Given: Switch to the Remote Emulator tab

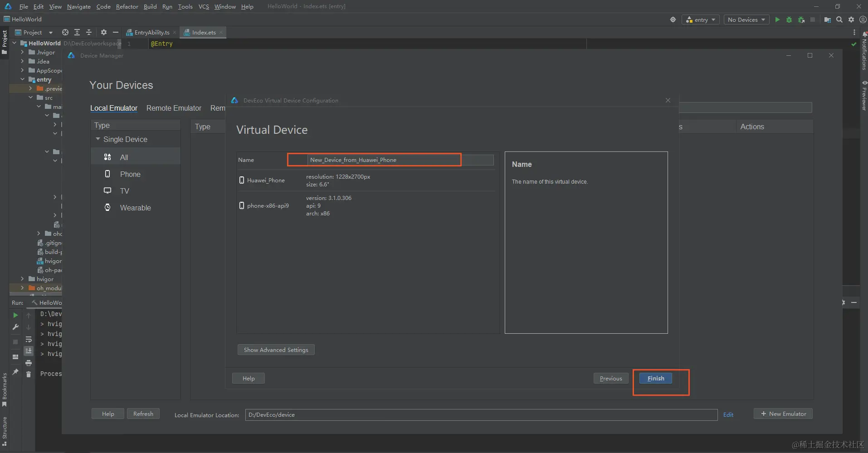Looking at the screenshot, I should [174, 108].
